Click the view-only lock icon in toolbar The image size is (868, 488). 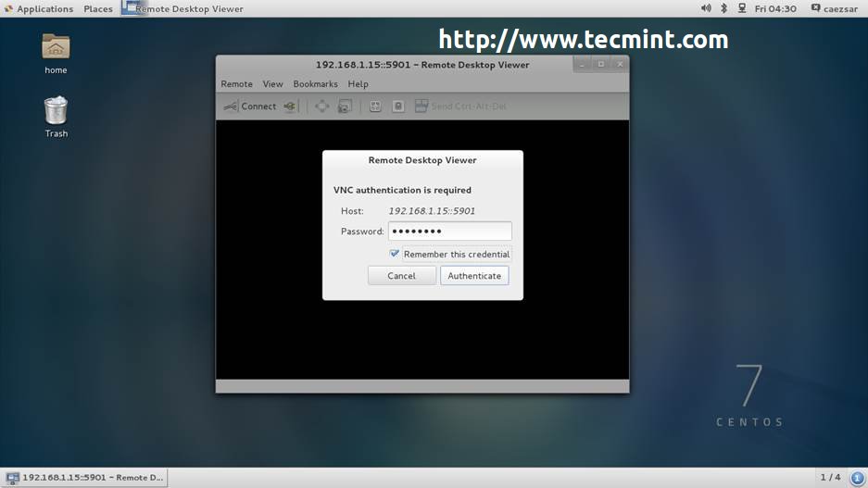click(398, 106)
